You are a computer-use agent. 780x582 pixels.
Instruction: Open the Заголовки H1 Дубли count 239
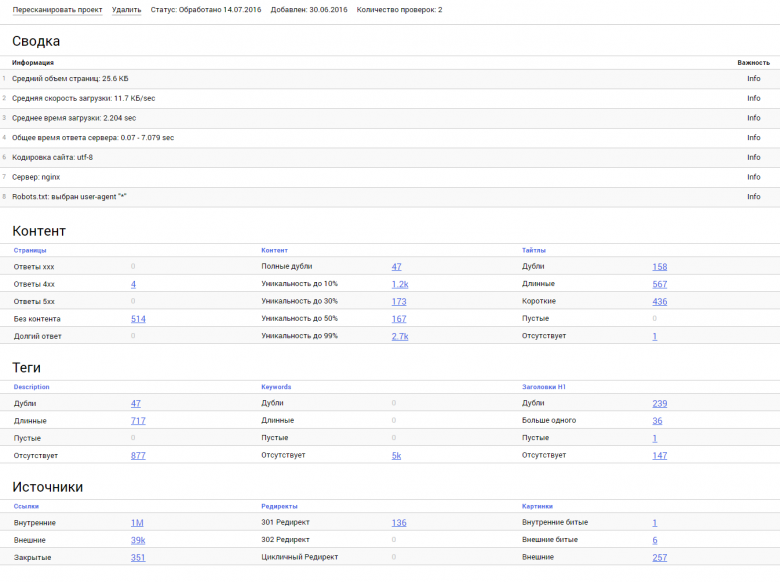coord(660,404)
